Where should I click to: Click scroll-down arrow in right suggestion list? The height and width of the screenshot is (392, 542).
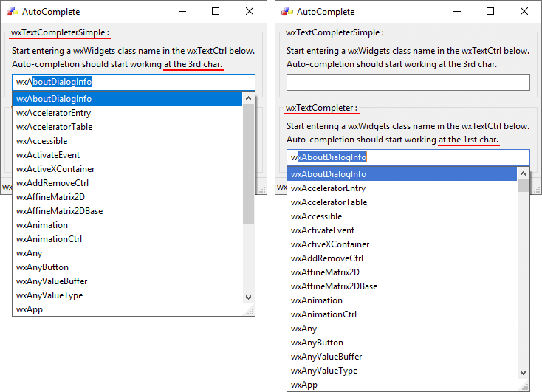click(524, 373)
